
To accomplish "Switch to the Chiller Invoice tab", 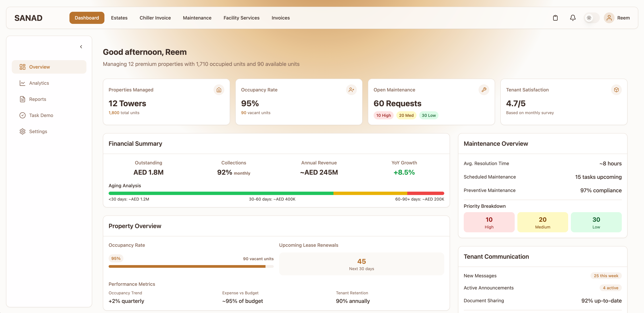I will [x=155, y=18].
